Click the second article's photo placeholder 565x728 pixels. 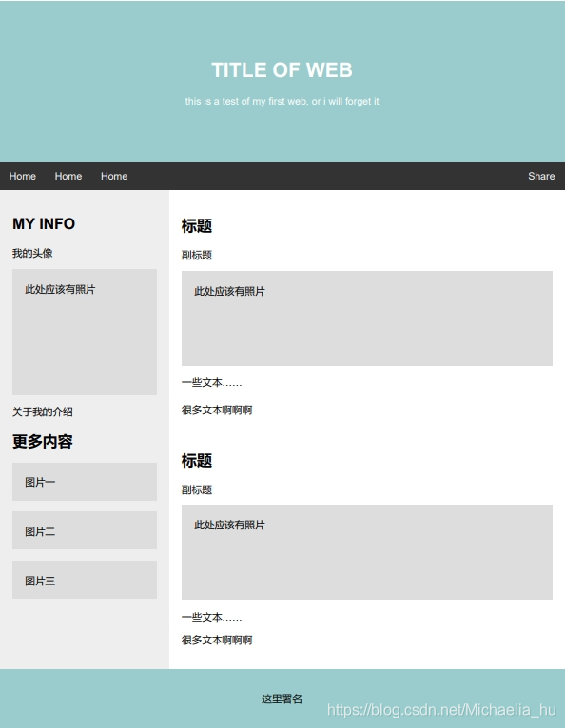pyautogui.click(x=367, y=552)
